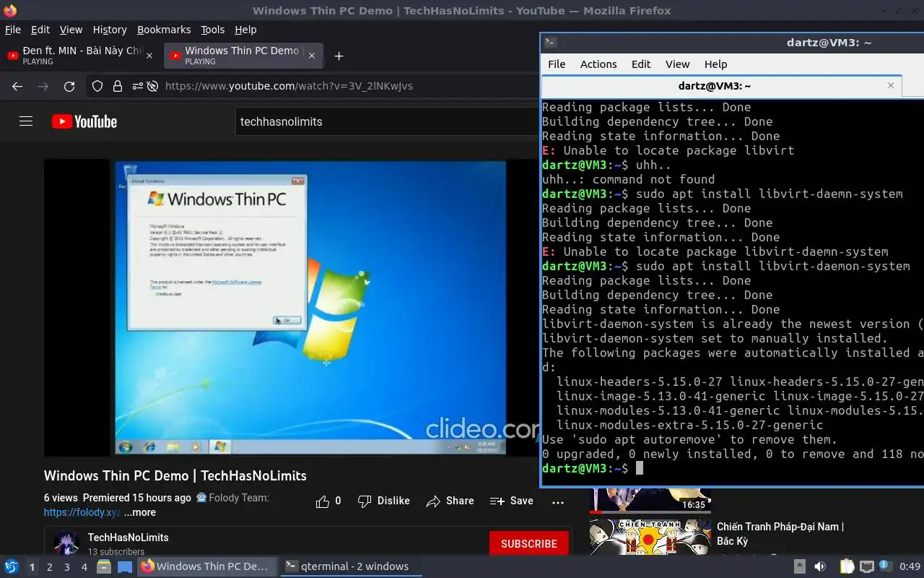924x578 pixels.
Task: Open the Firefox Bookmarks menu
Action: (x=164, y=30)
